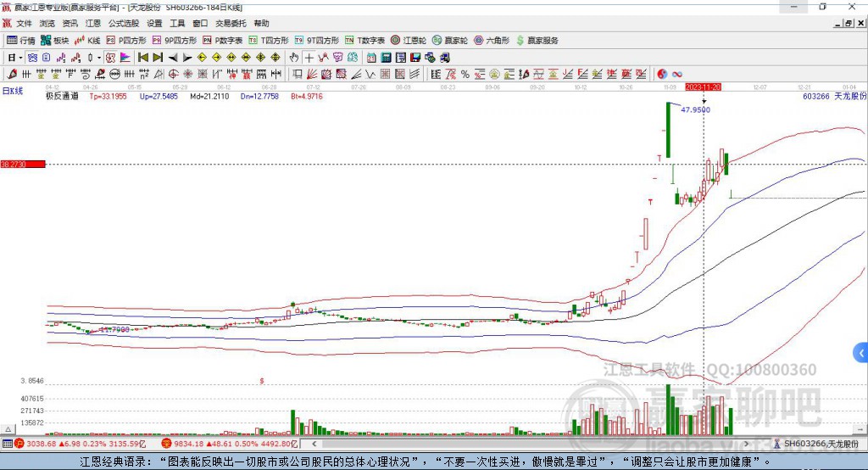Open the 浏览 menu
Screen dimensions: 868x470
[47, 23]
